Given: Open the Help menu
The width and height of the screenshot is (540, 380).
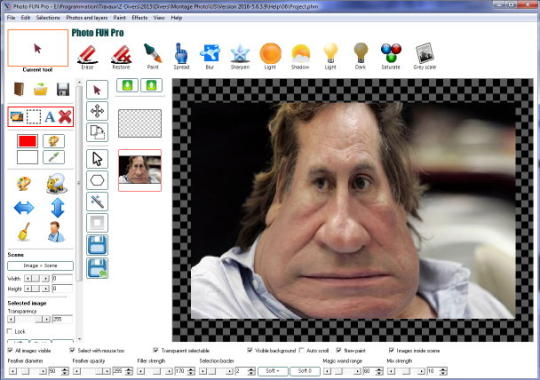Looking at the screenshot, I should [176, 18].
